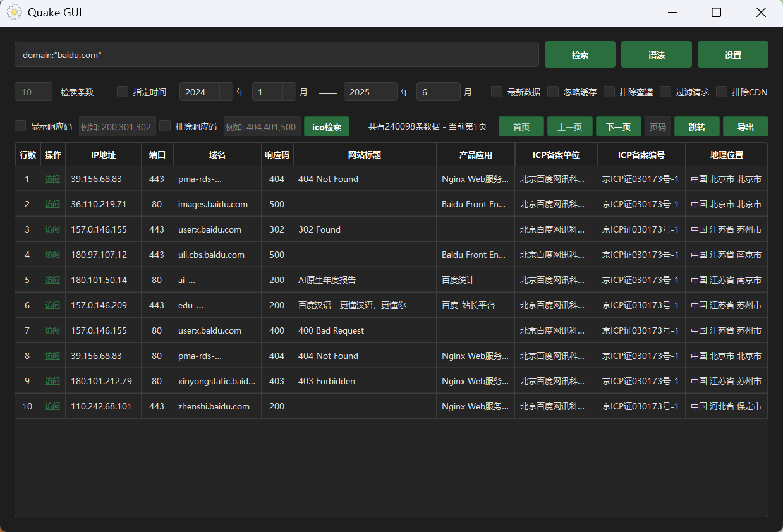The image size is (783, 532).
Task: Toggle the 最新数据 checkbox
Action: 497,92
